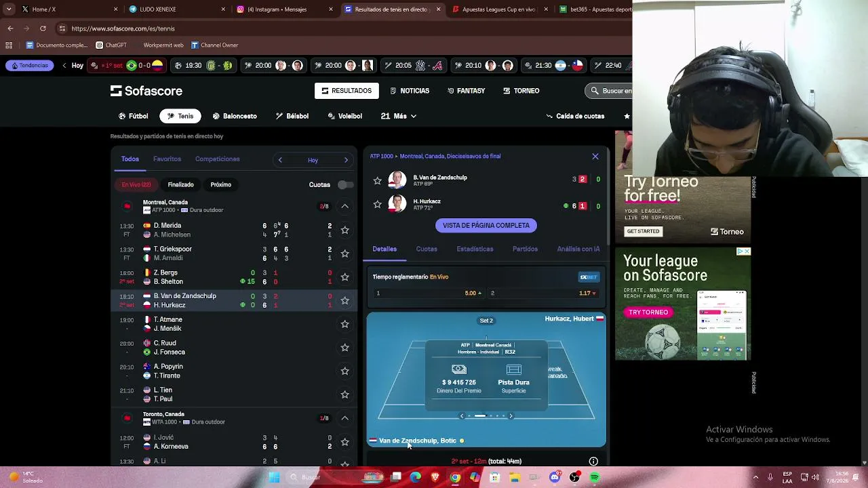Toggle the Cuotas odds switch

(345, 184)
